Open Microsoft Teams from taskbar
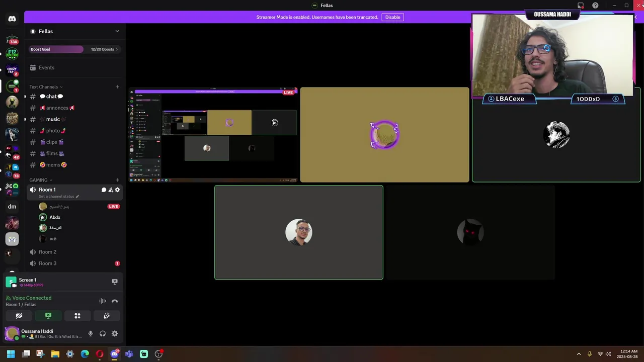This screenshot has height=362, width=644. coord(129,354)
